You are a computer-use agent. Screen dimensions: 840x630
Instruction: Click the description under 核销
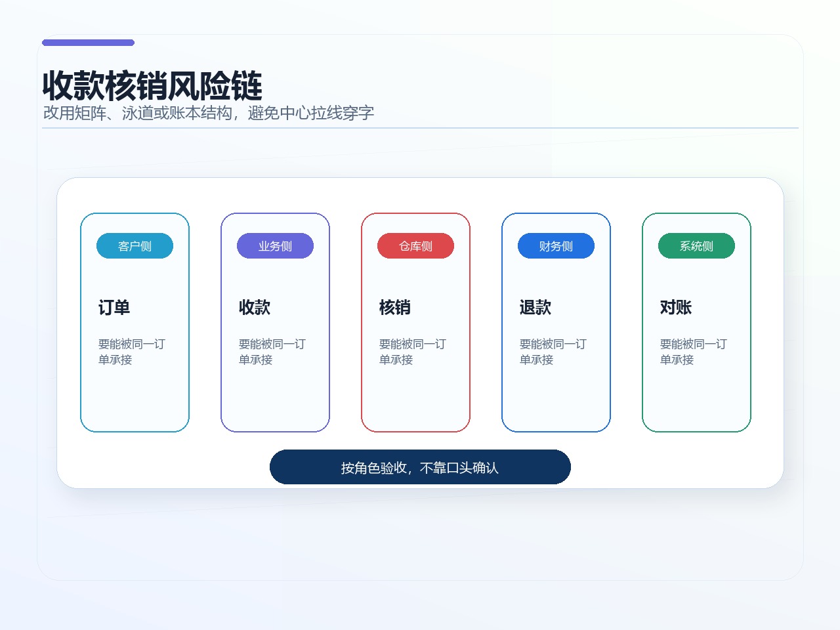coord(413,352)
